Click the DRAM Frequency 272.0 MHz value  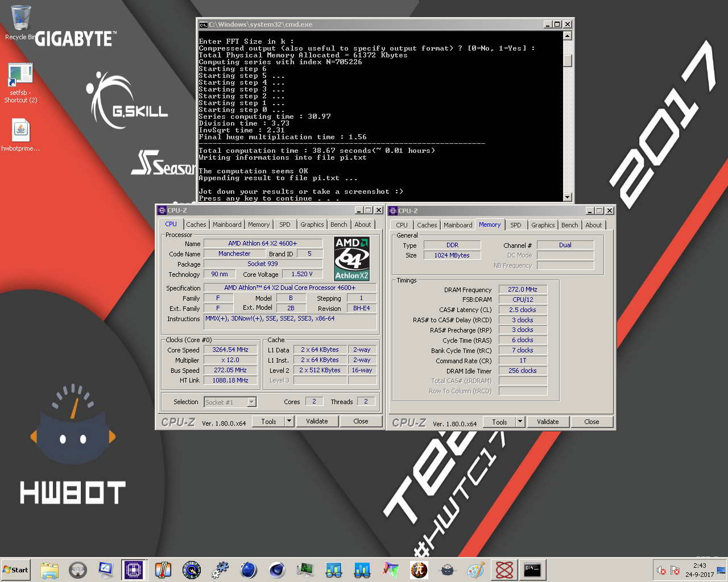(523, 289)
